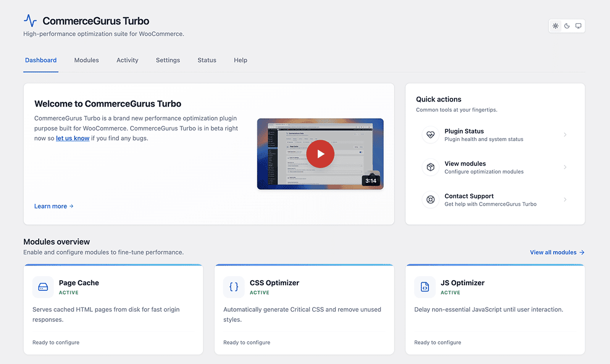Open the JS Optimizer module title
610x364 pixels.
(463, 283)
